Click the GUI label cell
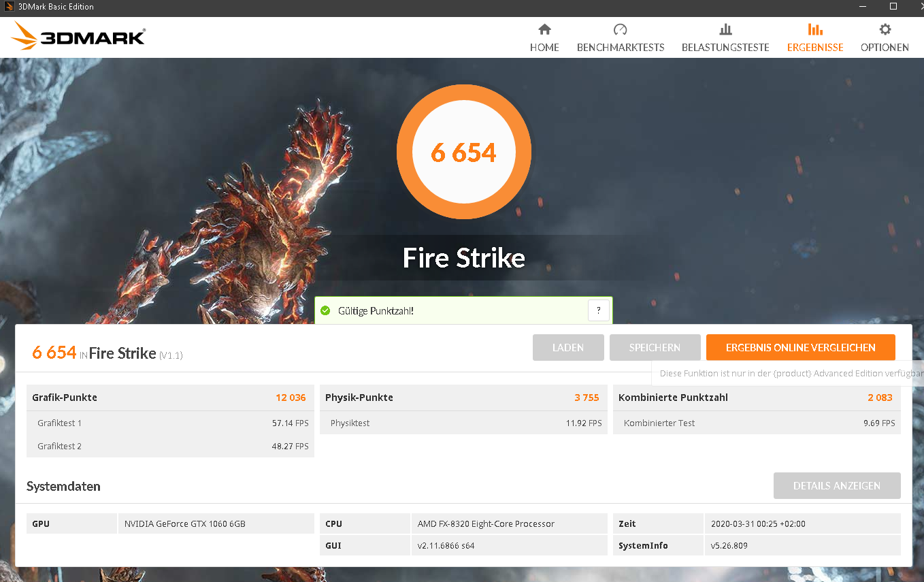Image resolution: width=924 pixels, height=582 pixels. click(365, 545)
